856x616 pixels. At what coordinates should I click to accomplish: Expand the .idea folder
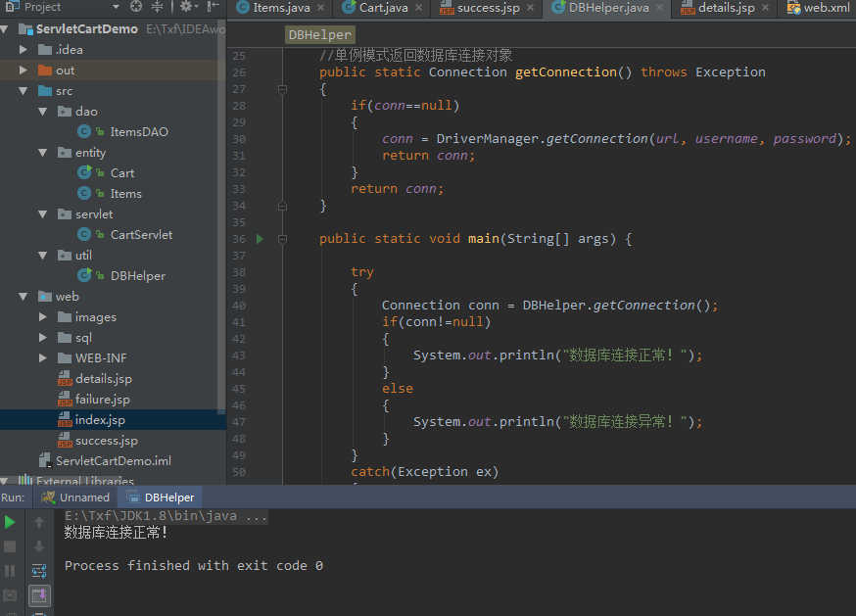[x=23, y=50]
